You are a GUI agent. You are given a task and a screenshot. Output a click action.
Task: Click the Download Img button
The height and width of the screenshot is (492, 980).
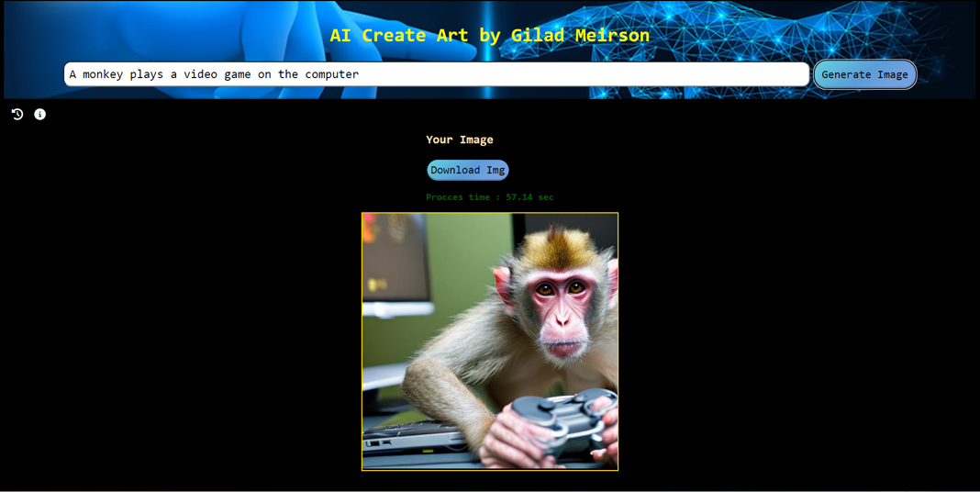click(x=467, y=170)
